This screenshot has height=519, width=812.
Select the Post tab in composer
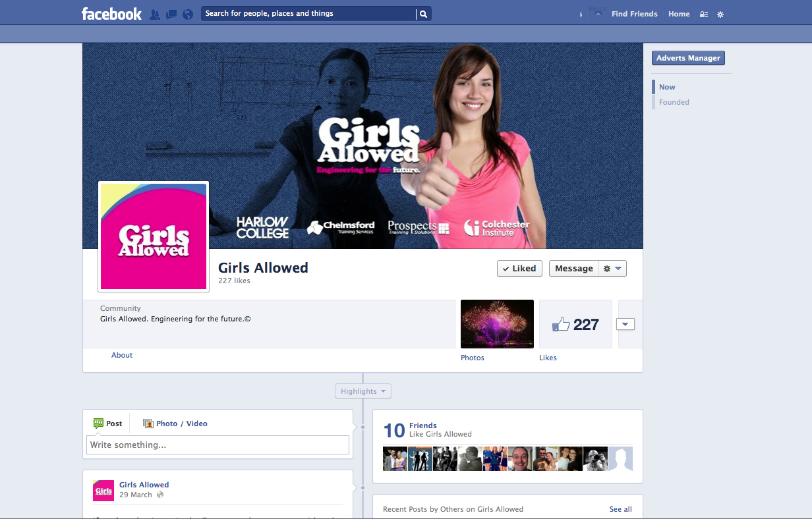tap(108, 423)
